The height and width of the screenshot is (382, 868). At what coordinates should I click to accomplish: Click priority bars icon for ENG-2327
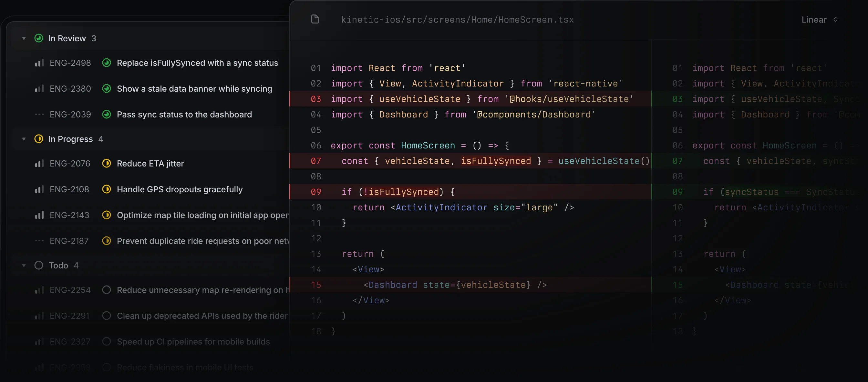(39, 342)
